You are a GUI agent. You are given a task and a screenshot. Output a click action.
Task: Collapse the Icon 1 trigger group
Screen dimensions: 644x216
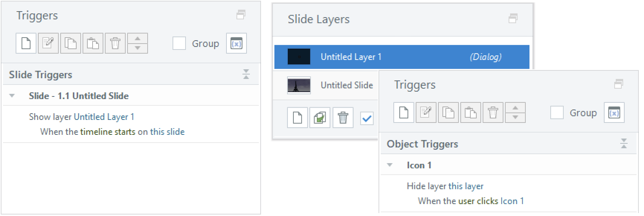coord(390,165)
